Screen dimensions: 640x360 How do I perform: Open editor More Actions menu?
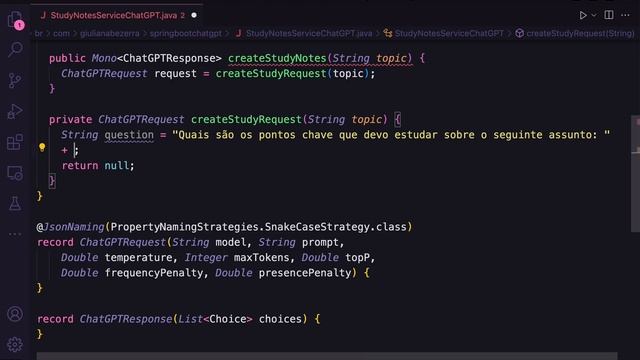[625, 15]
